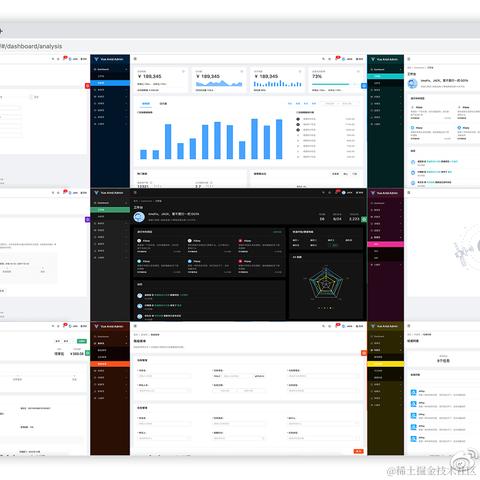Select green highlighted menu item in night-mode sidebar
Viewport: 480px width, 480px height.
(x=110, y=210)
